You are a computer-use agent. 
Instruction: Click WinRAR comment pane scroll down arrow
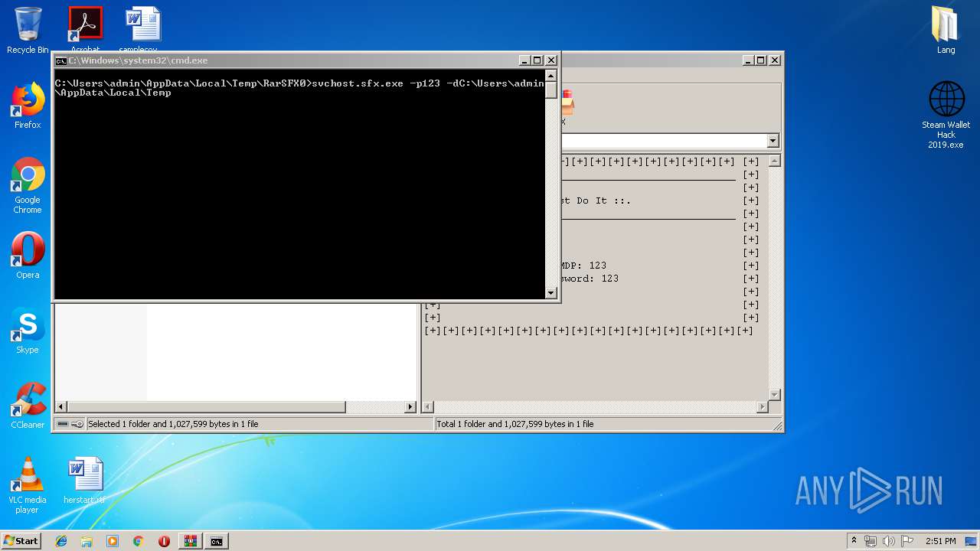[774, 395]
